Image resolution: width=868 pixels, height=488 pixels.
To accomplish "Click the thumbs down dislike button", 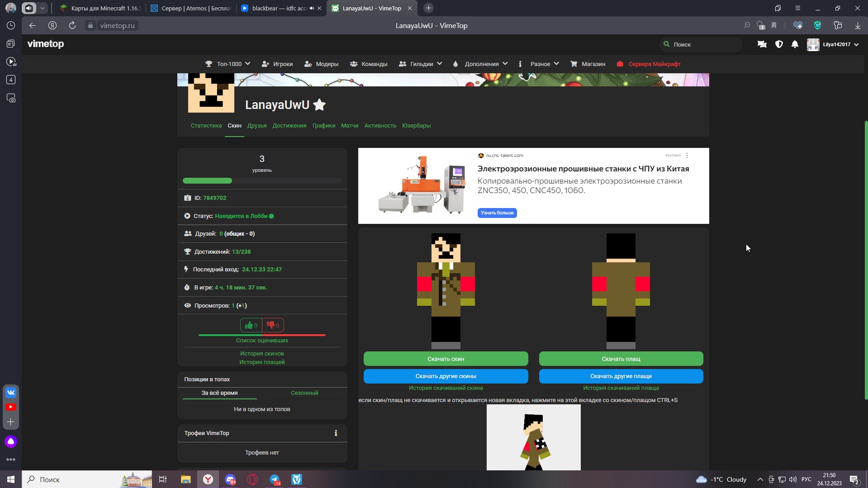I will coord(273,325).
